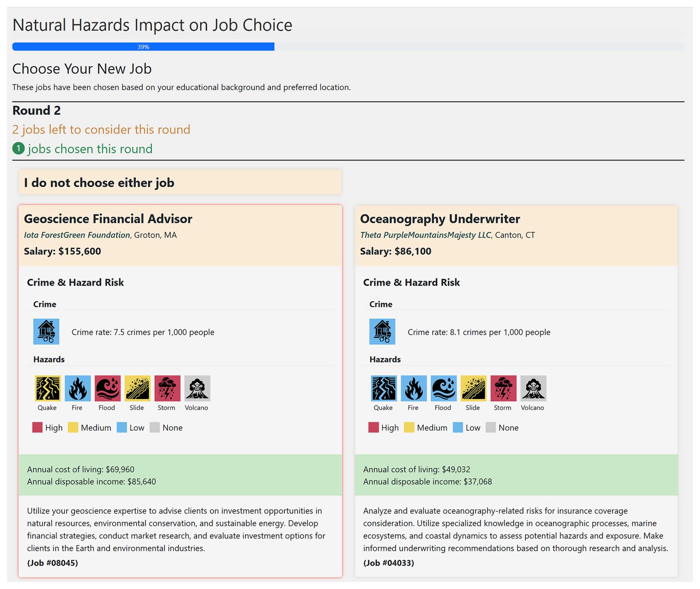Click the Theta PurpleMountainsMajesty LLC employer name
The width and height of the screenshot is (700, 589).
[425, 235]
